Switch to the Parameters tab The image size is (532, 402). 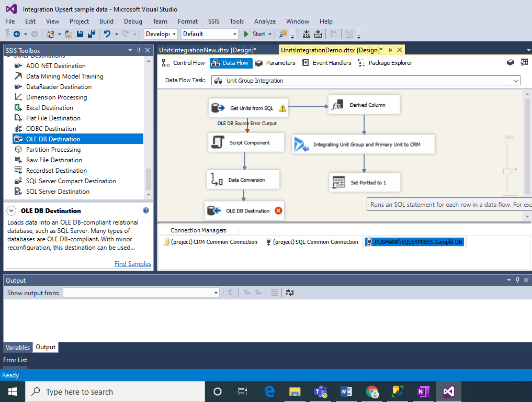(275, 63)
